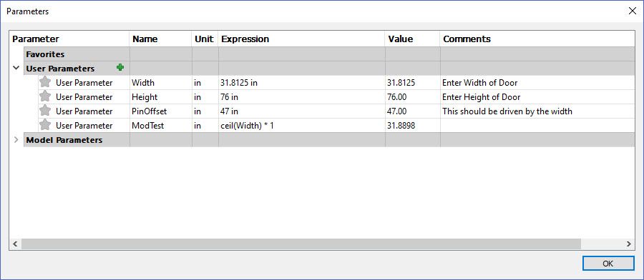
Task: Favorite the PinOffset parameter star
Action: coord(45,111)
